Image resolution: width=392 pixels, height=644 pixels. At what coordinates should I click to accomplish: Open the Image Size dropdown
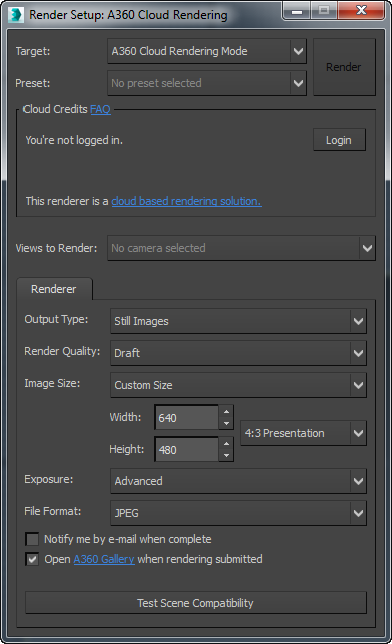click(x=238, y=385)
